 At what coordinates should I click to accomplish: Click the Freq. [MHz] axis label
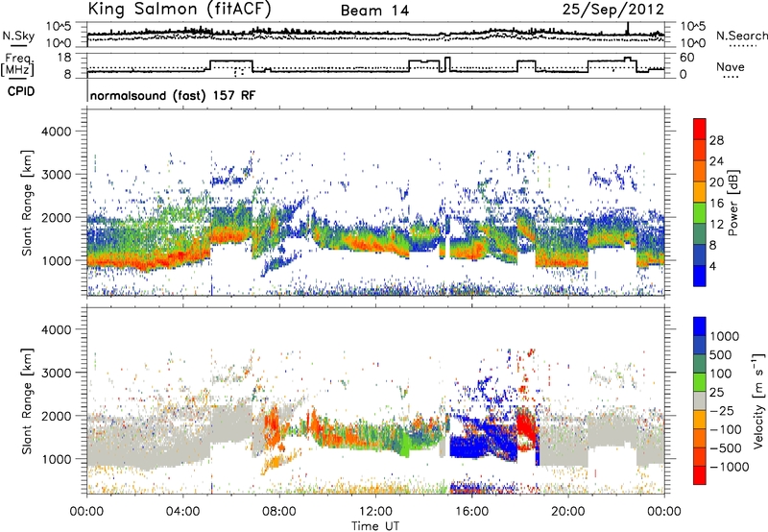tap(18, 64)
